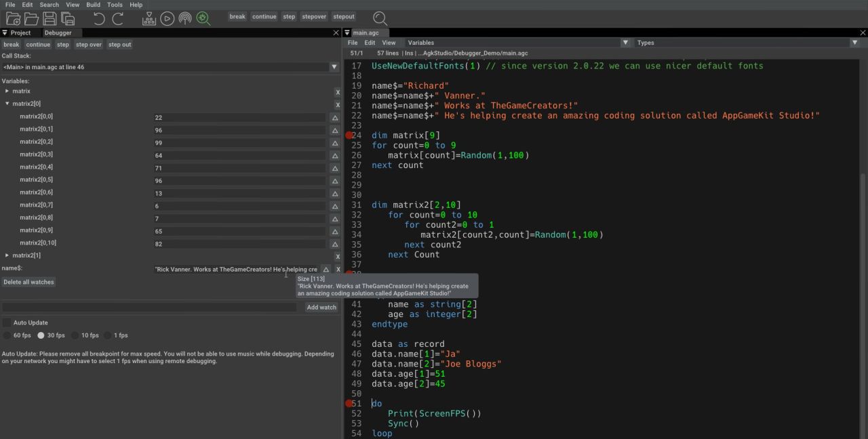Viewport: 868px width, 439px height.
Task: Expand the matrix2[1] tree node
Action: click(x=7, y=255)
